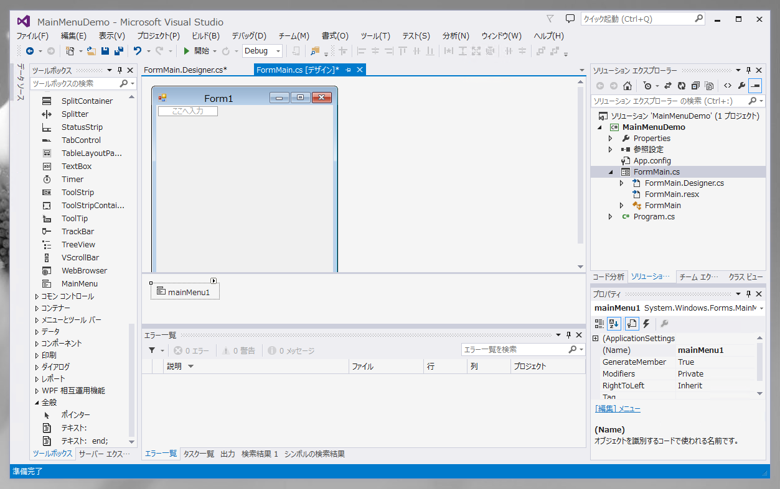
Task: Switch to the FormMain.Designer.cs tab
Action: point(186,70)
